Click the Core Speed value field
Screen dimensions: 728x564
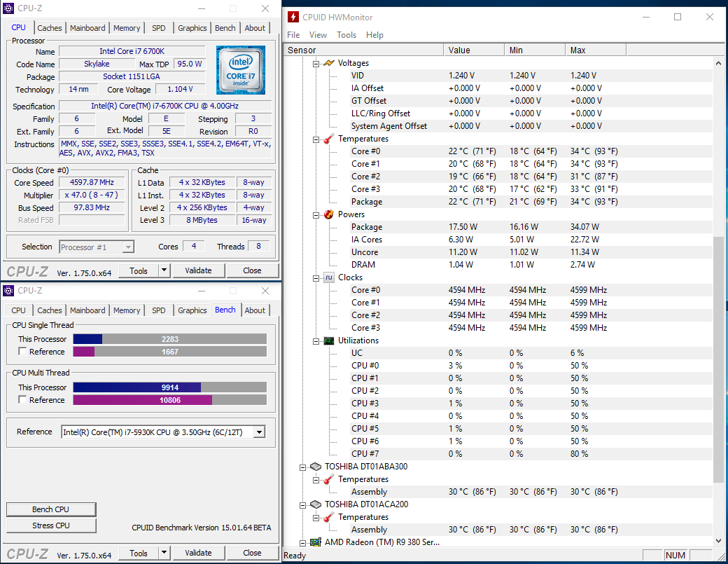tap(92, 183)
